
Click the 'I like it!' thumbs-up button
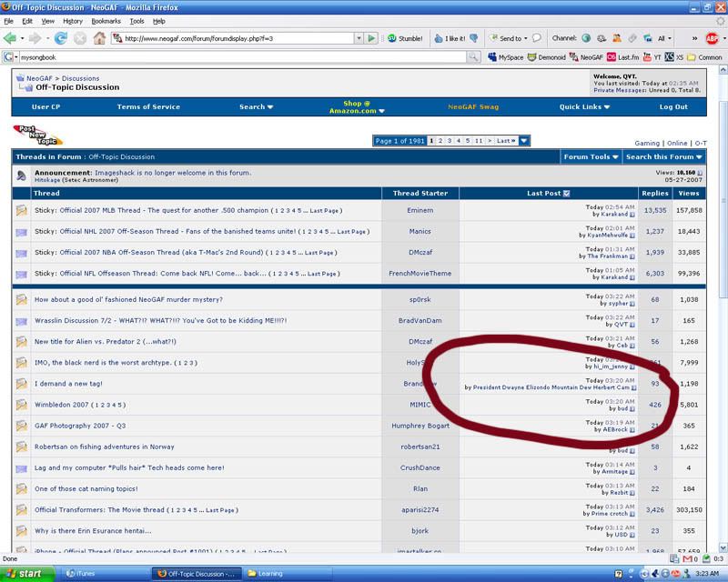pyautogui.click(x=450, y=38)
